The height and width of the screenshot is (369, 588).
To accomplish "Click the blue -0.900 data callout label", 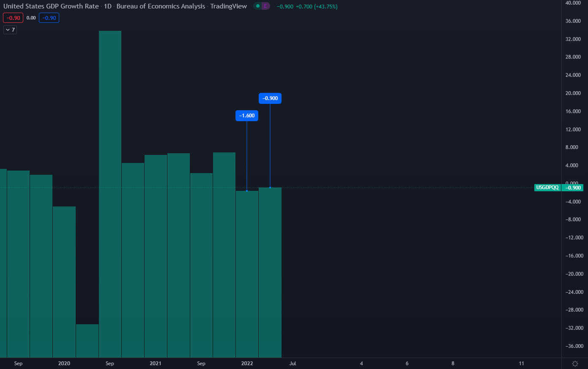I will 270,98.
